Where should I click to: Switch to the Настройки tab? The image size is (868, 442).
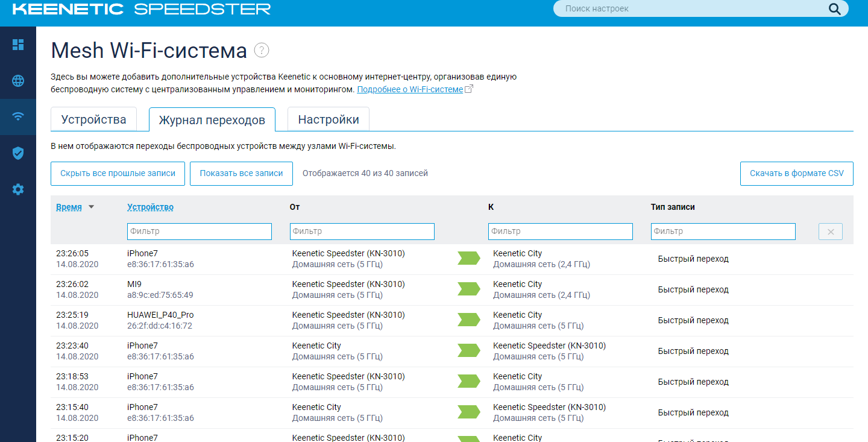(x=329, y=119)
